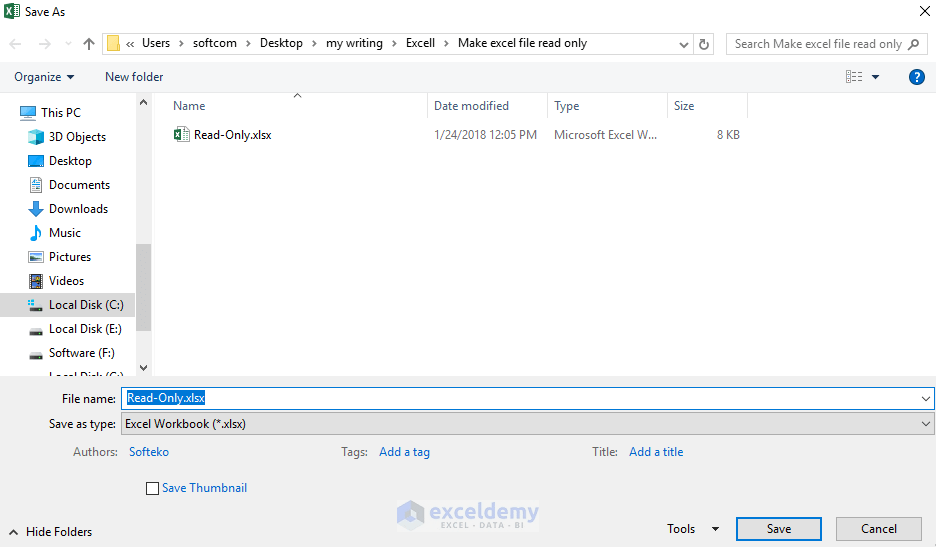936x547 pixels.
Task: Open 3D Objects folder
Action: [x=77, y=137]
